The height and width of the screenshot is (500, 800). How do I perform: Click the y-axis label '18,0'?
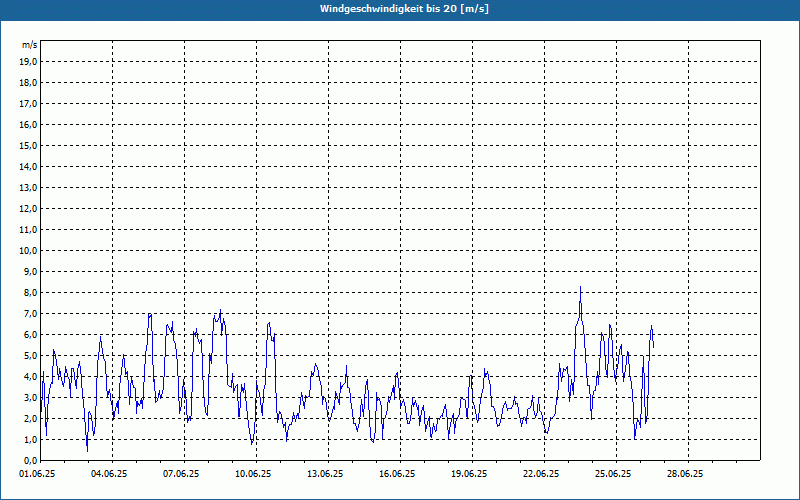click(28, 83)
